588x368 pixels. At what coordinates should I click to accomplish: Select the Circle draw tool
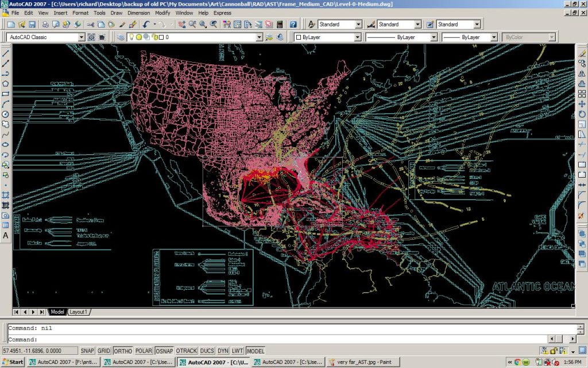(x=6, y=114)
